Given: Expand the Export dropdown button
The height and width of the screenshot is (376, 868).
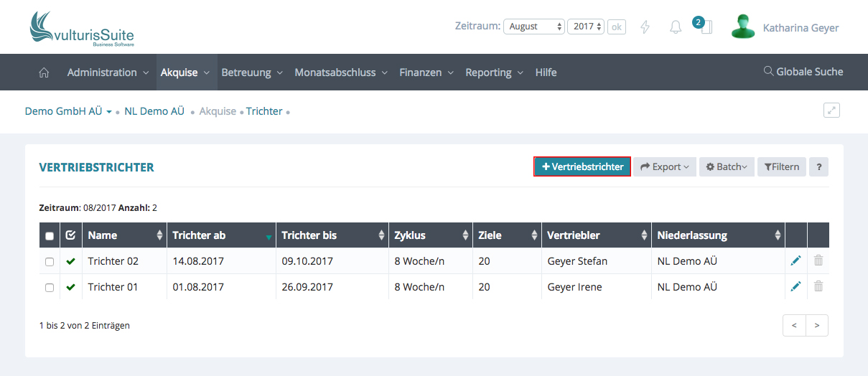Looking at the screenshot, I should [664, 166].
